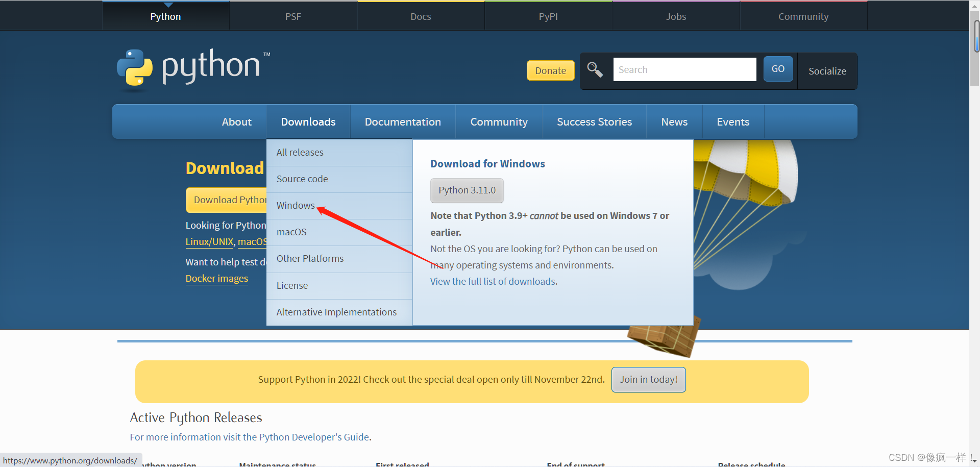
Task: Select Source code from Downloads menu
Action: tap(339, 179)
